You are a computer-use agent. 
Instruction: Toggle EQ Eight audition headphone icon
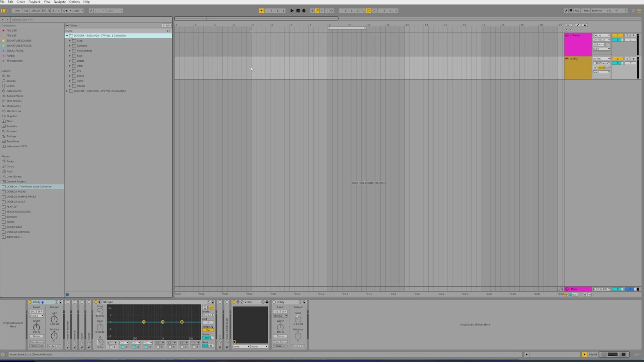pyautogui.click(x=205, y=308)
